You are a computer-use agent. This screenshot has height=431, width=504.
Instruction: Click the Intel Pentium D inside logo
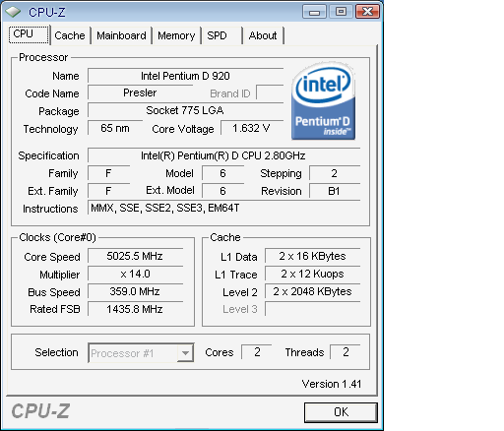click(323, 100)
